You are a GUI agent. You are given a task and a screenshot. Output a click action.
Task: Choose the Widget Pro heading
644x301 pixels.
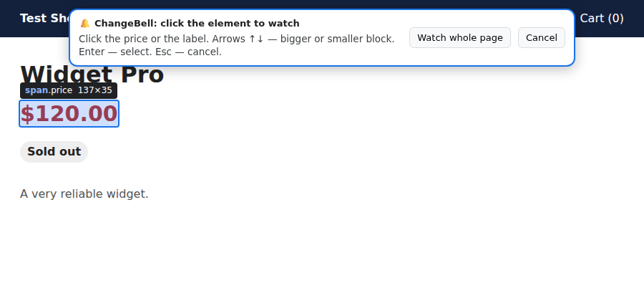92,75
